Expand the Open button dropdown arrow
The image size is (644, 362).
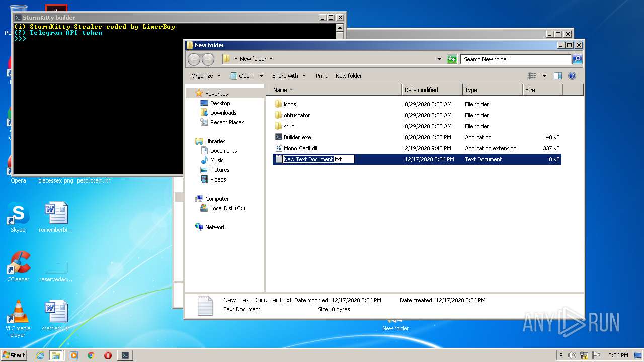click(261, 76)
